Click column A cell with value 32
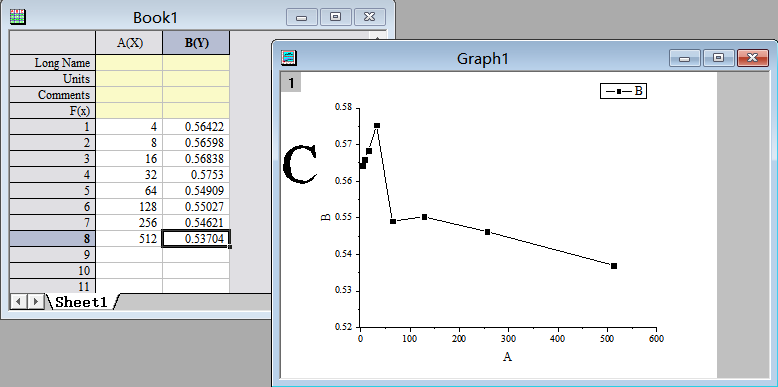778x387 pixels. click(129, 175)
